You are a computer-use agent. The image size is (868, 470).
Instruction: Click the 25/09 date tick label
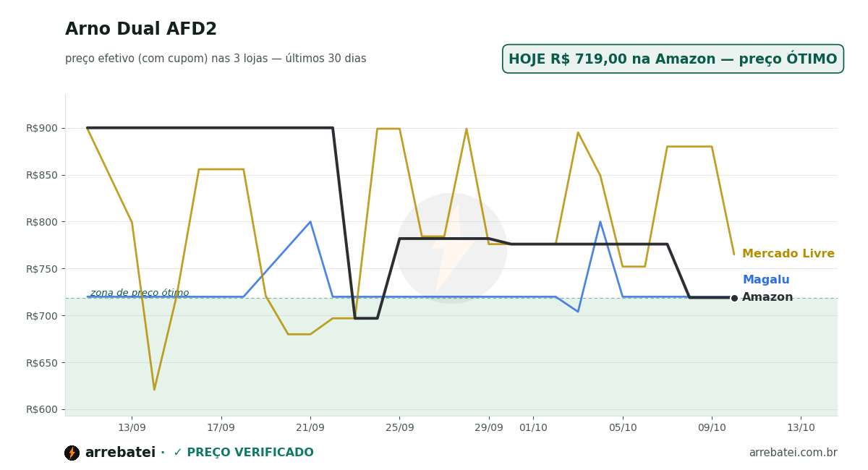click(399, 427)
